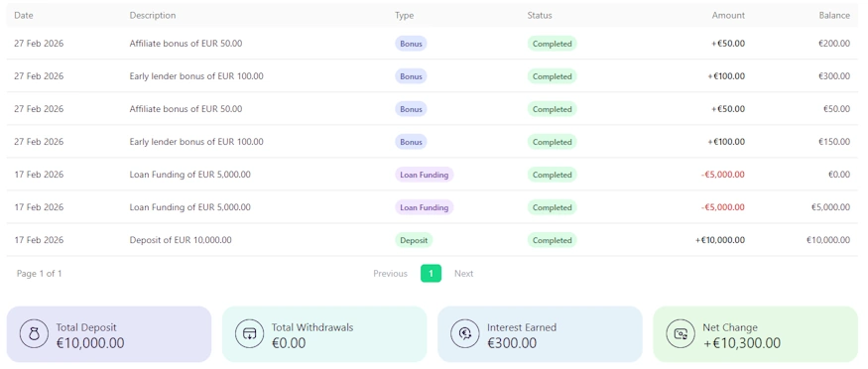The height and width of the screenshot is (369, 868).
Task: Select page number 1 in pagination
Action: pyautogui.click(x=431, y=274)
